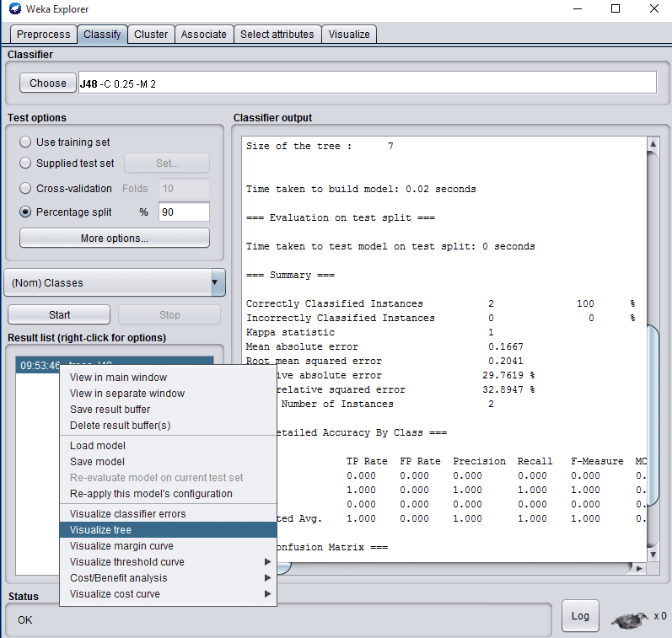The image size is (672, 638).
Task: Select the Use training set option
Action: 65,142
